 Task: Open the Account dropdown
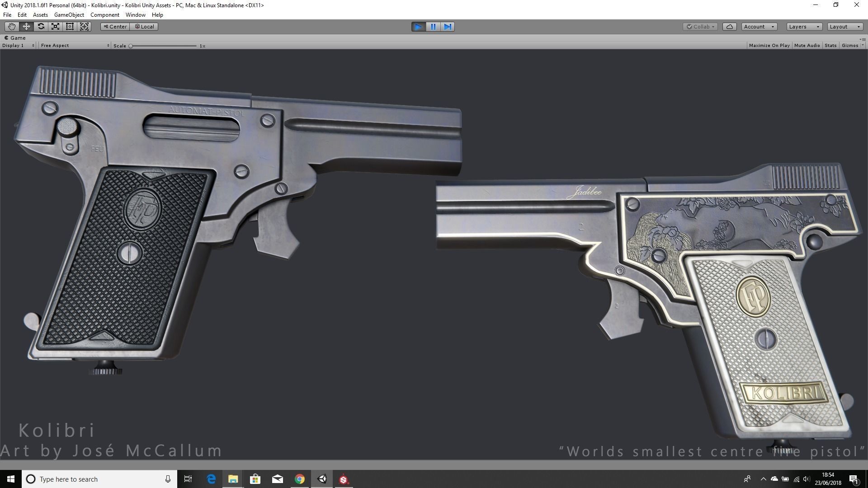pyautogui.click(x=759, y=27)
